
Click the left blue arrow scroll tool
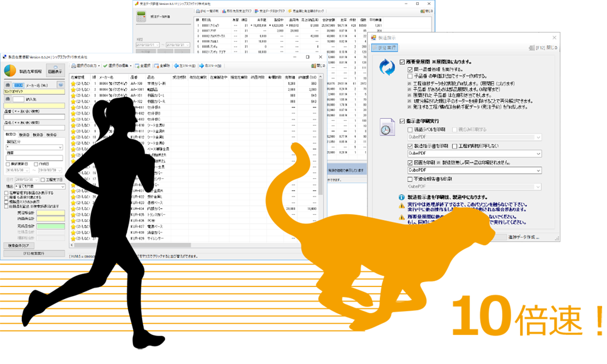[x=185, y=66]
